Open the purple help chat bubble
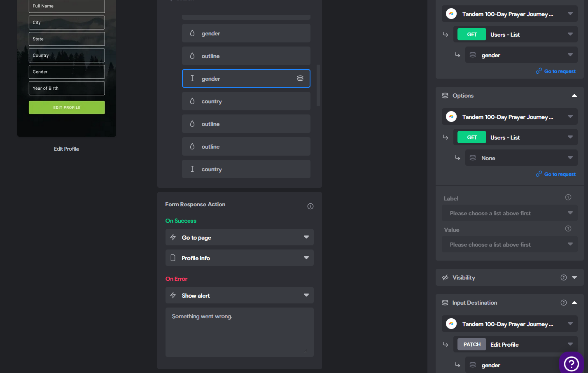 point(571,363)
